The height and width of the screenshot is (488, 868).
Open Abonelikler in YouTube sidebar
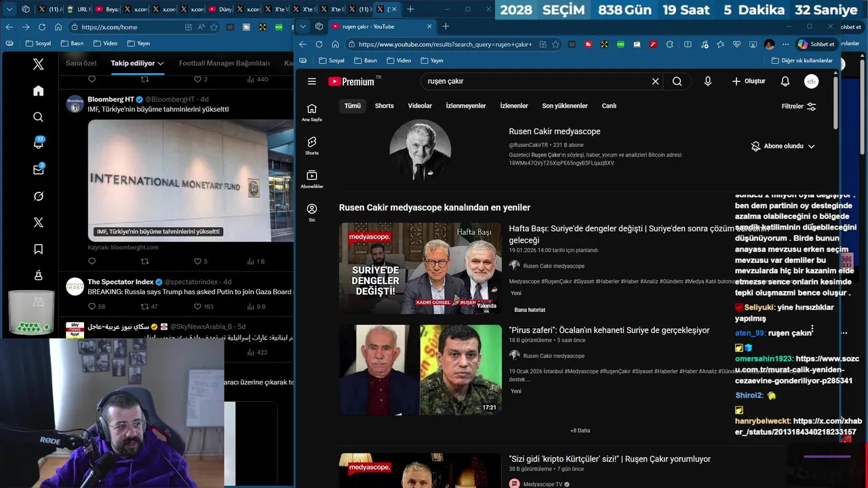312,179
